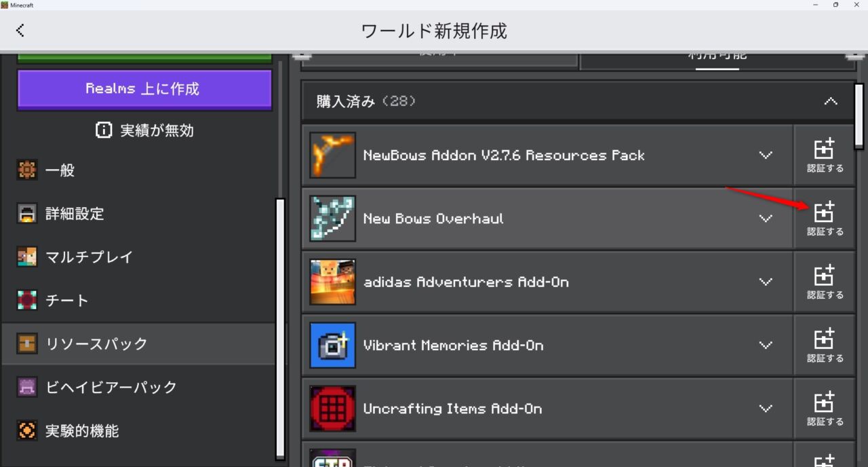Click the left sidebar scrollbar
Viewport: 868px width, 467px height.
pos(280,329)
